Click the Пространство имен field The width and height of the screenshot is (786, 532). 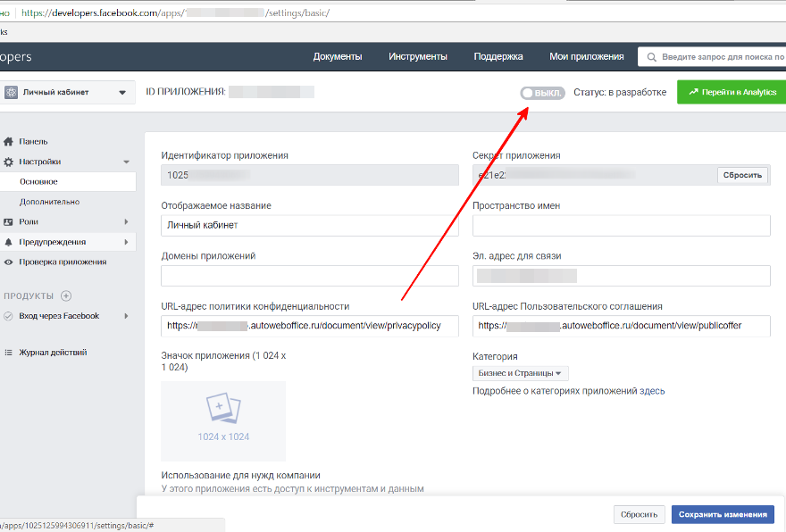coord(621,226)
